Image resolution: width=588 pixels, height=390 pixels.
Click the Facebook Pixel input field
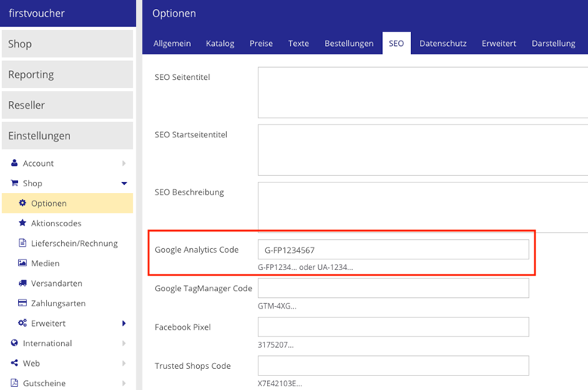tap(394, 327)
